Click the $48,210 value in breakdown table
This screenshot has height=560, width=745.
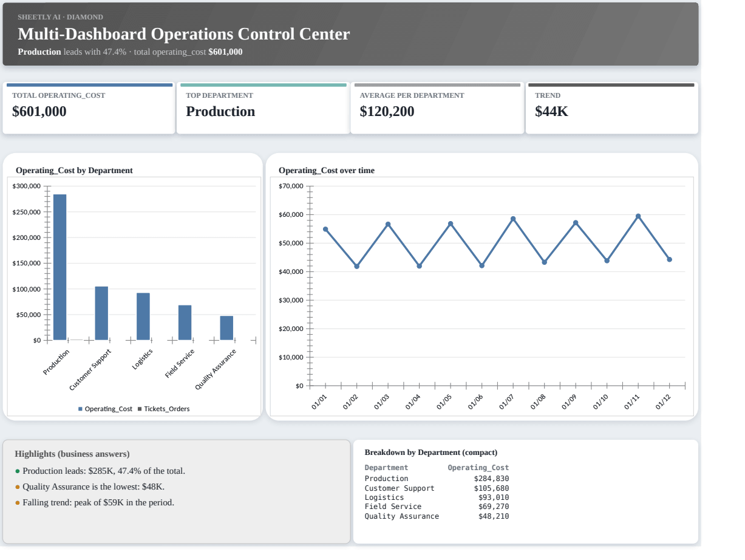point(494,516)
